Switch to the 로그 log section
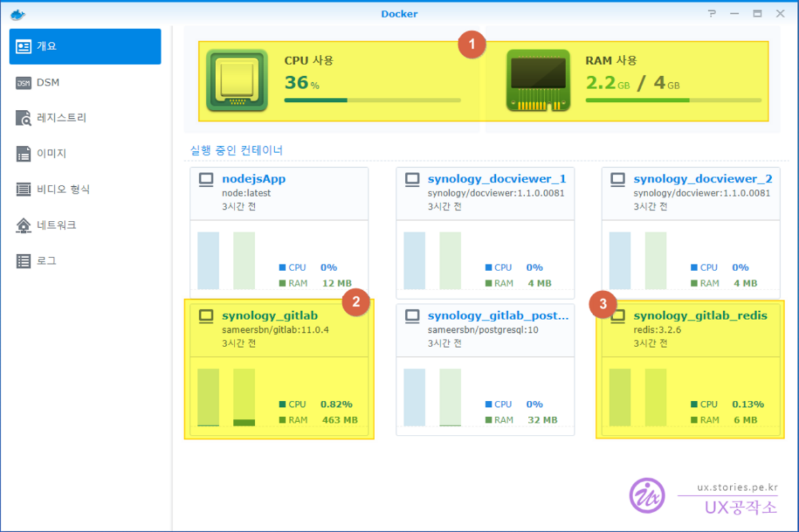Viewport: 799px width, 532px height. (46, 261)
